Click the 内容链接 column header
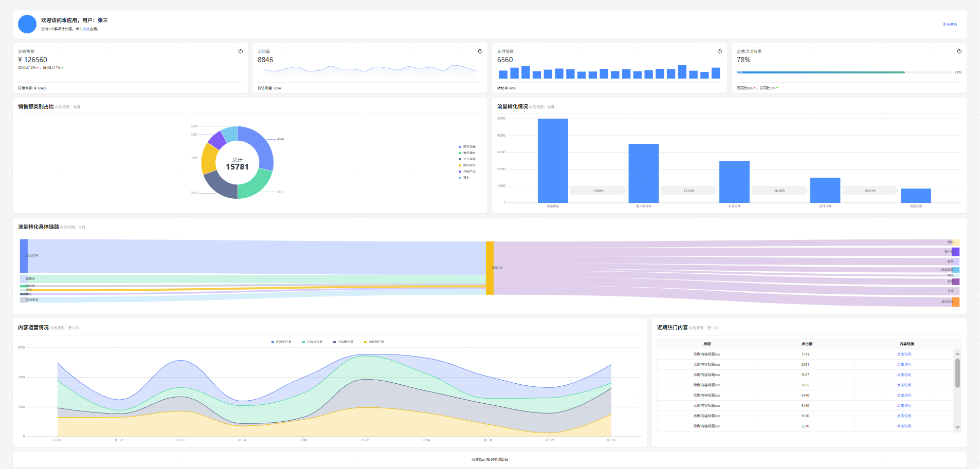 pyautogui.click(x=907, y=344)
